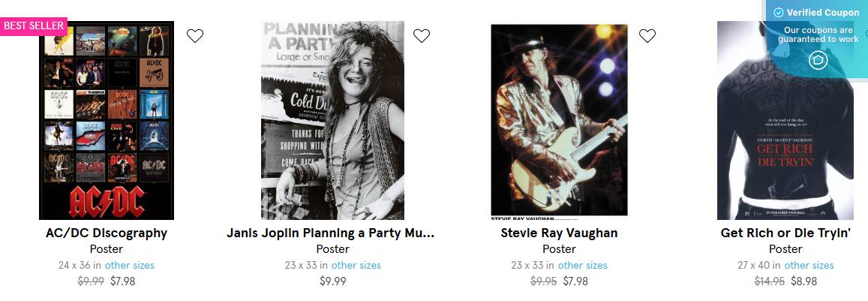Viewport: 868px width, 301px height.
Task: Show other sizes for Janis Joplin poster
Action: point(356,265)
